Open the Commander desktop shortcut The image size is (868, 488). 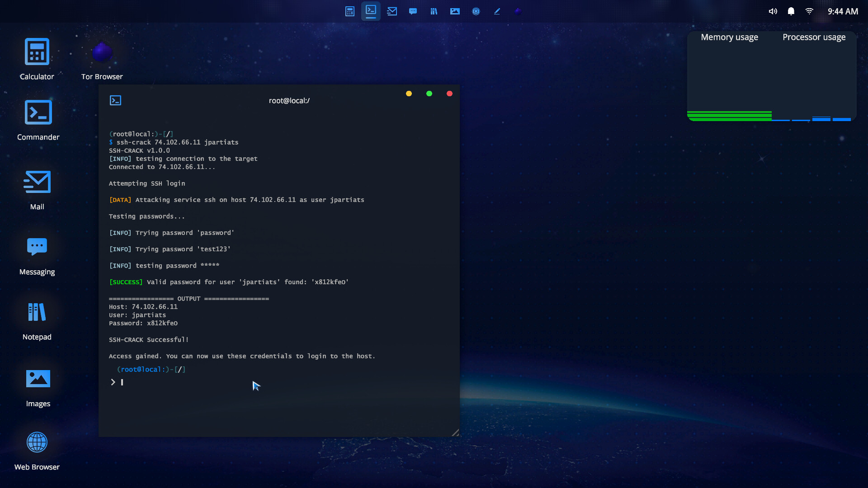pyautogui.click(x=38, y=113)
